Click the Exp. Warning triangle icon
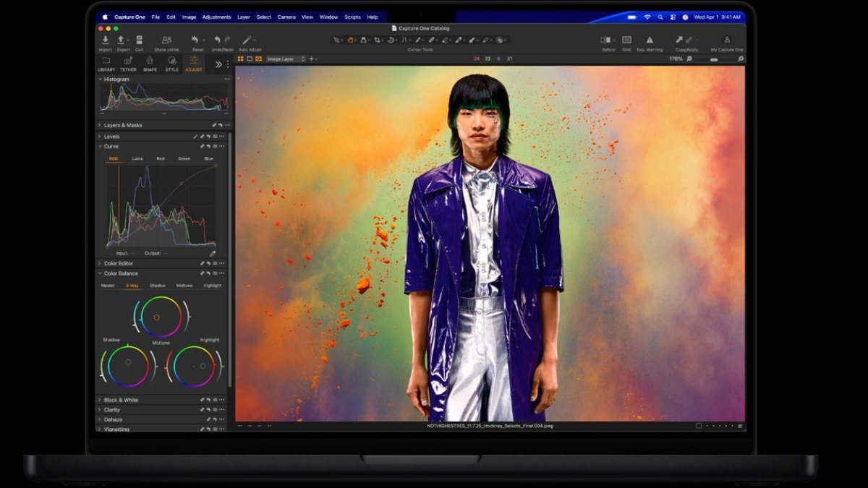The height and width of the screenshot is (488, 868). 650,40
